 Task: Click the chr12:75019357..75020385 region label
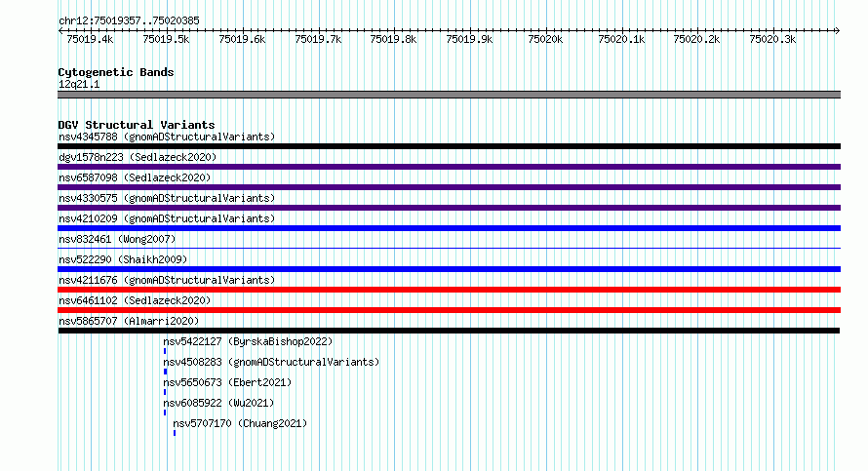pos(129,20)
